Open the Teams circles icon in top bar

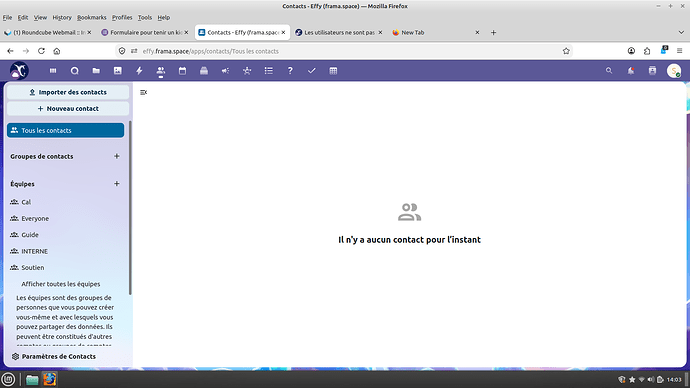[247, 71]
